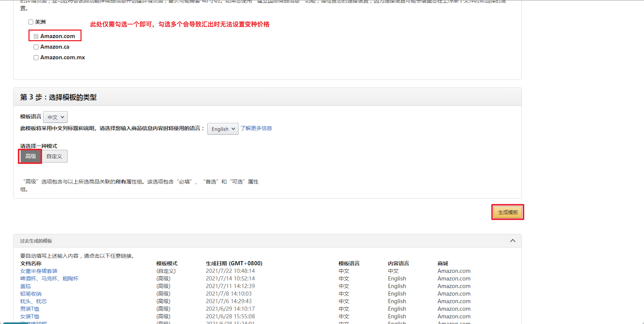Collapse the past generated templates section
Viewport: 644px width, 324px height.
[x=513, y=241]
